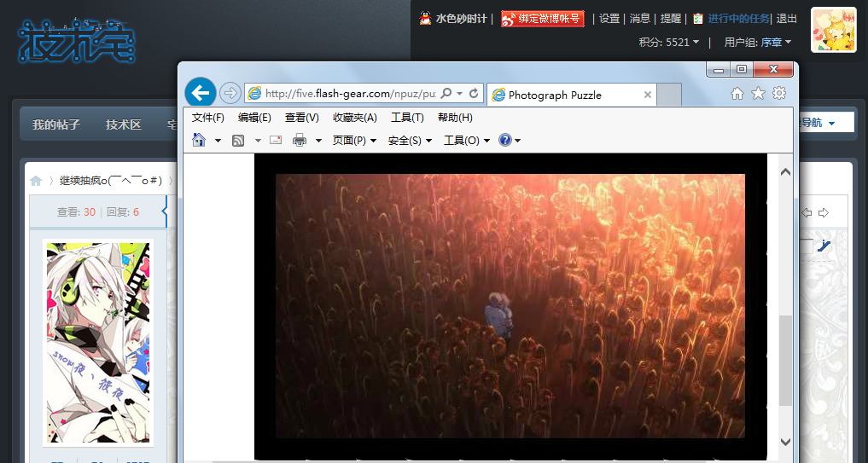Expand the 页面(P) dropdown
The image size is (868, 463).
point(354,140)
